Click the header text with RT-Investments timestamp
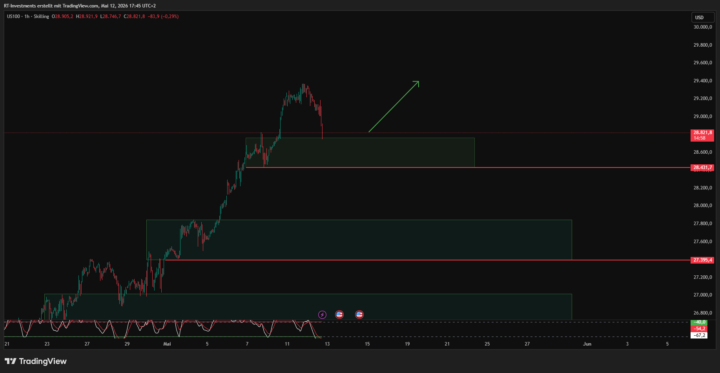The width and height of the screenshot is (720, 373). (79, 6)
